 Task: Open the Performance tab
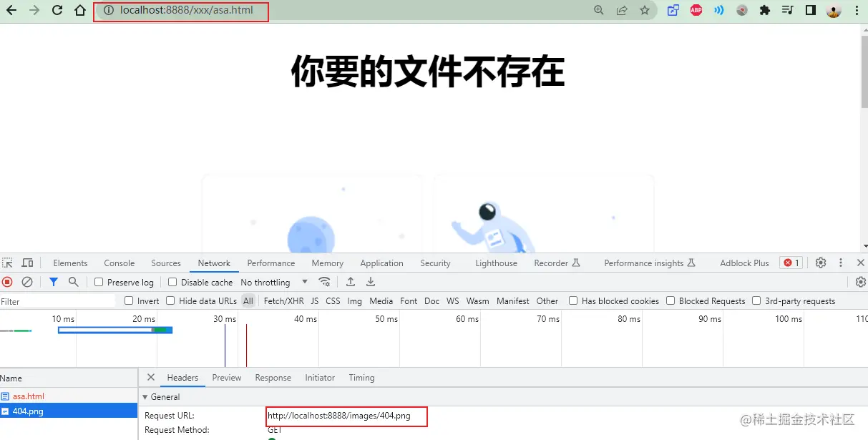271,263
